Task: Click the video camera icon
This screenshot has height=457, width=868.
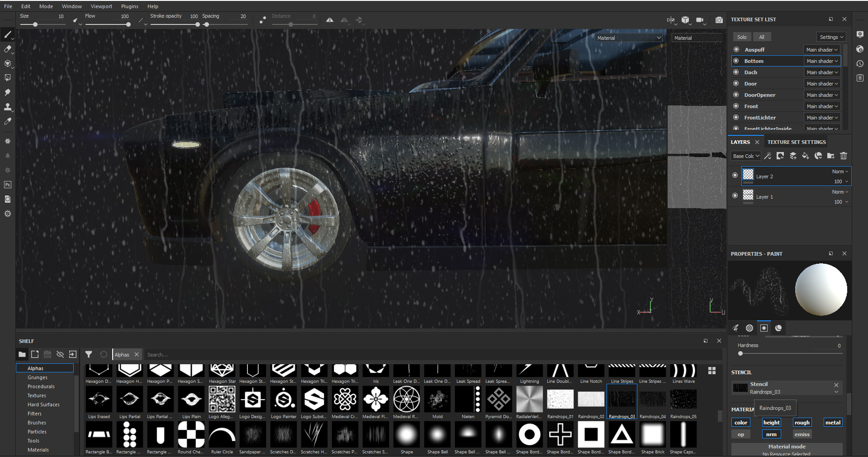Action: point(700,20)
